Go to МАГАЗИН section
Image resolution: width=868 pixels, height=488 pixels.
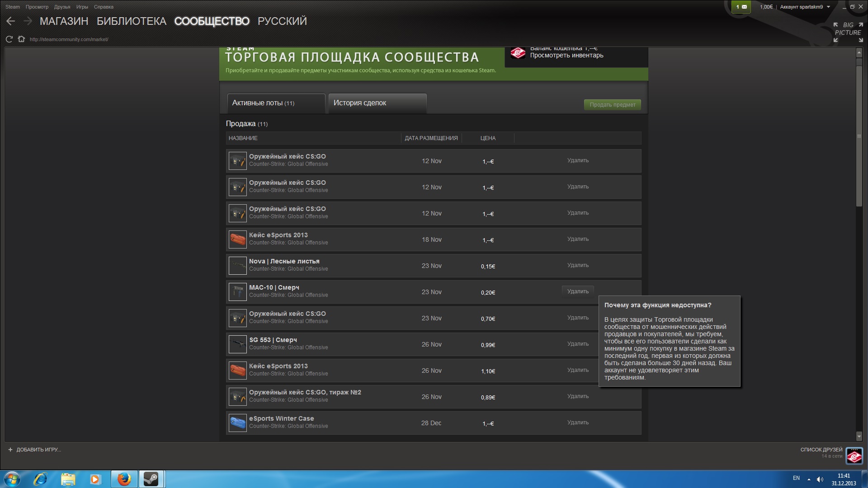pyautogui.click(x=64, y=21)
